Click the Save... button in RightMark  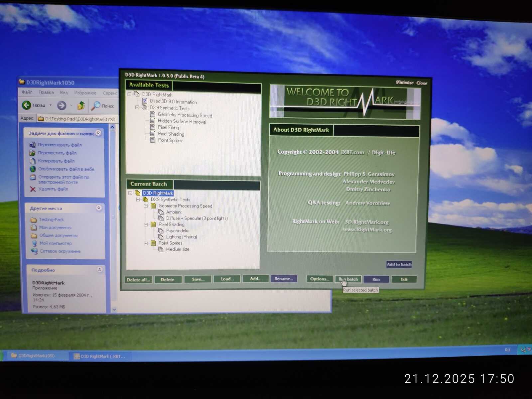tap(198, 279)
